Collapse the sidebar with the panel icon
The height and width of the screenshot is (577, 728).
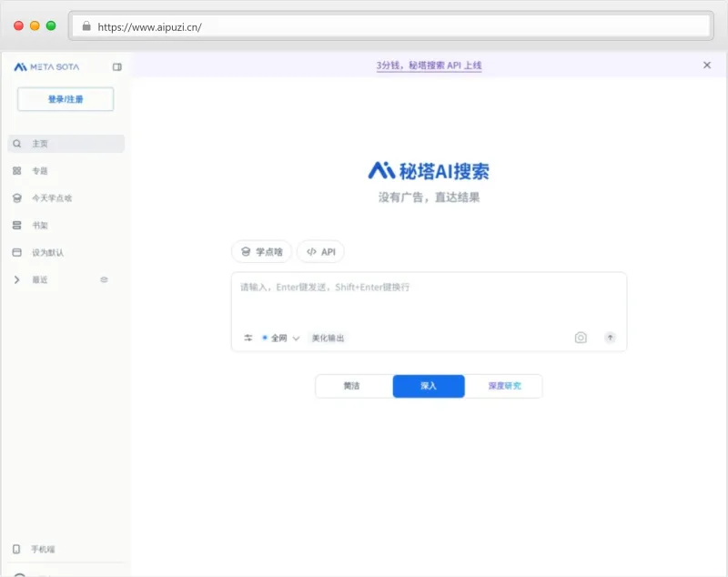(117, 66)
